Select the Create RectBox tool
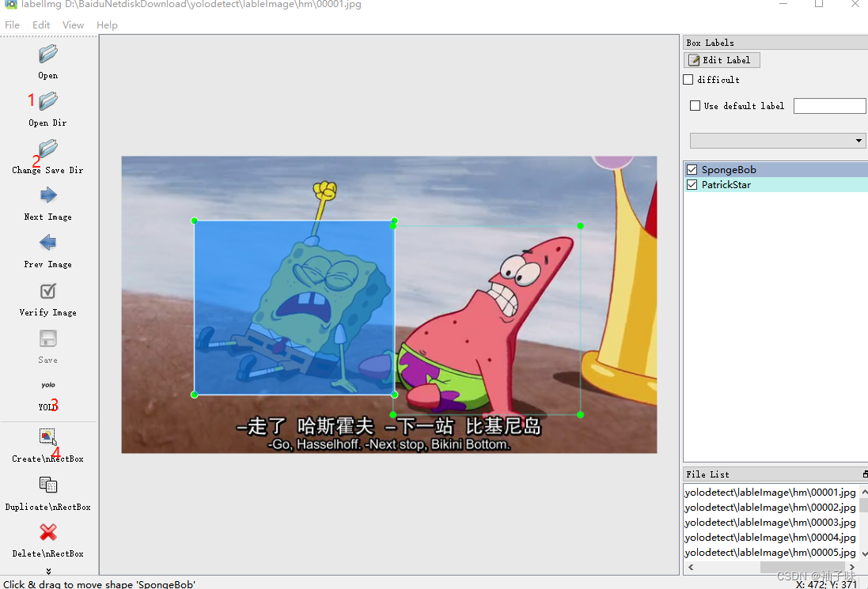868x589 pixels. point(48,437)
